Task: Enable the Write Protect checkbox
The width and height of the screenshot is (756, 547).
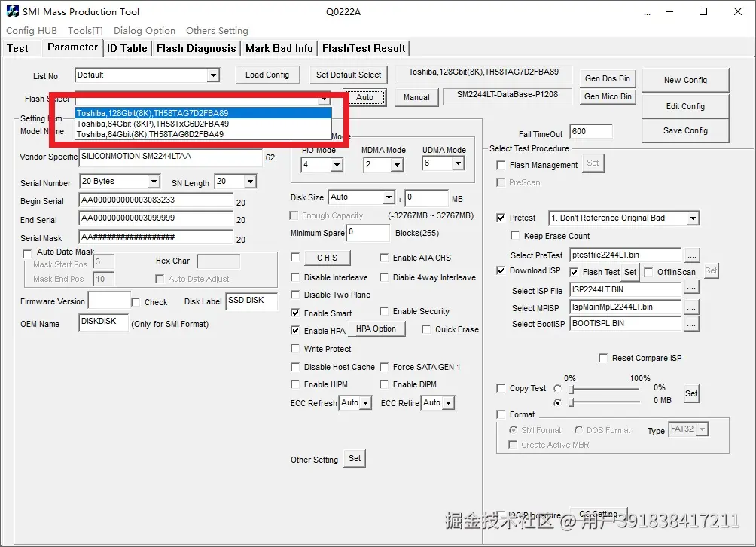Action: [x=295, y=348]
